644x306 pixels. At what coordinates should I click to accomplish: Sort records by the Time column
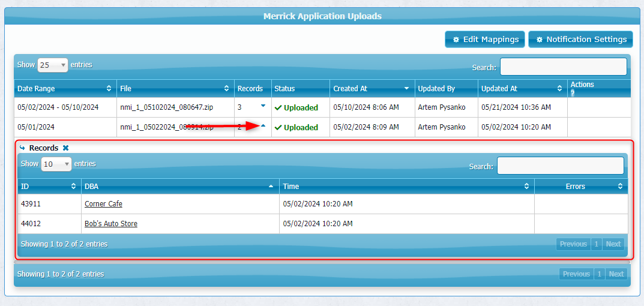526,187
